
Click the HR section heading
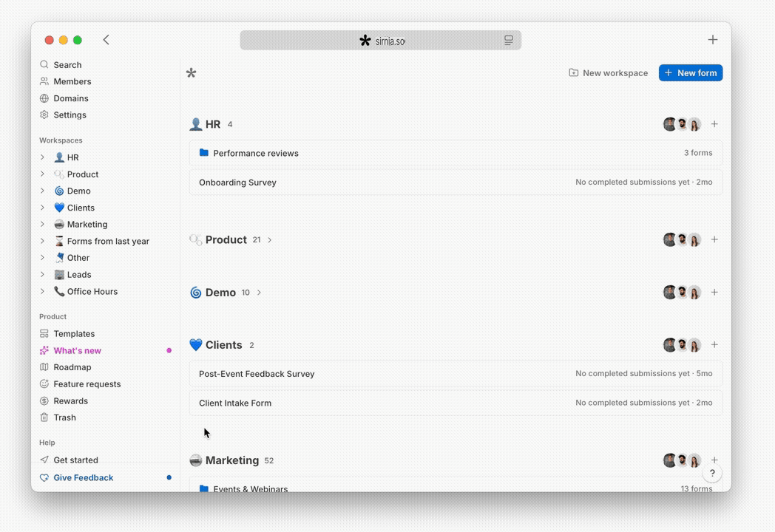212,124
